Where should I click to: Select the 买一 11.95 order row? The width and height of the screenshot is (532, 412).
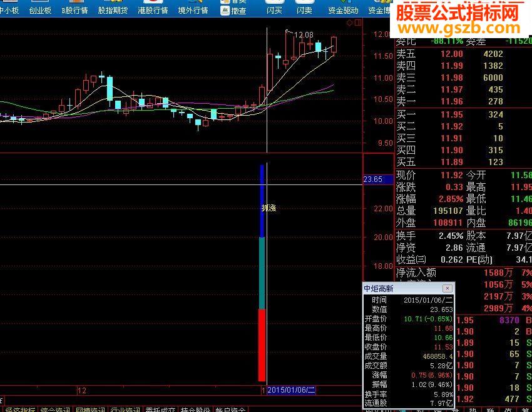(463, 114)
